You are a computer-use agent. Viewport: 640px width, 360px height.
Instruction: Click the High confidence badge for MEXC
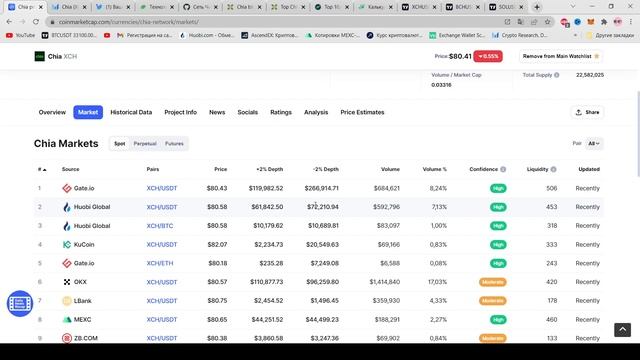click(498, 320)
